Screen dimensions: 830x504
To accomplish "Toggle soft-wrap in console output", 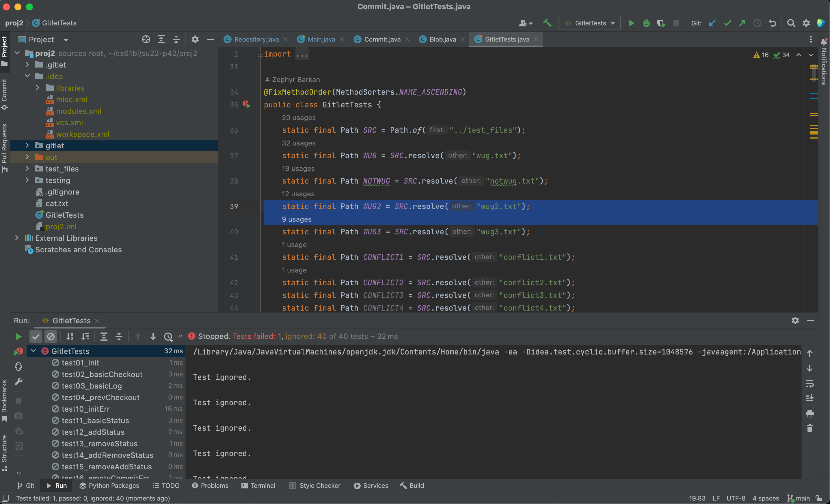I will click(809, 383).
